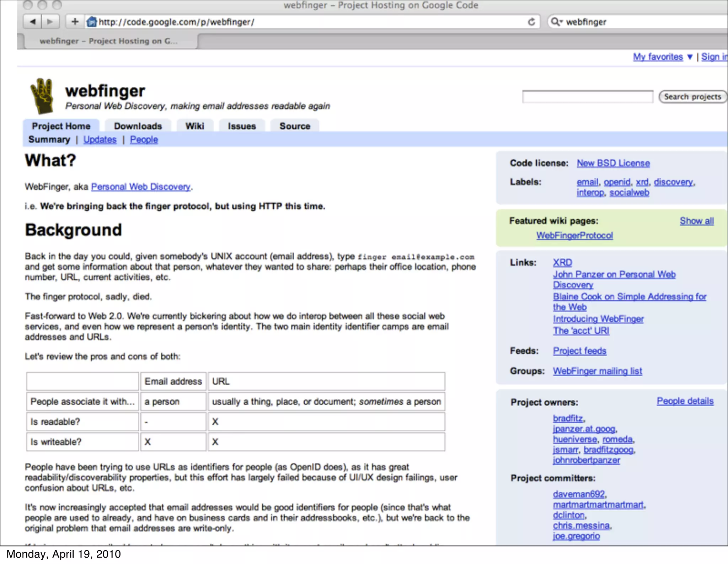Open the Downloads tab
The height and width of the screenshot is (564, 728).
tap(138, 126)
